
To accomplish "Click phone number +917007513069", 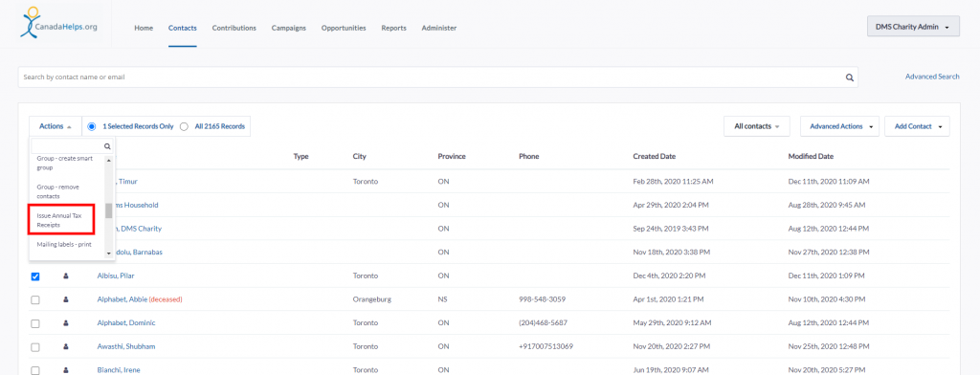I will click(x=546, y=347).
